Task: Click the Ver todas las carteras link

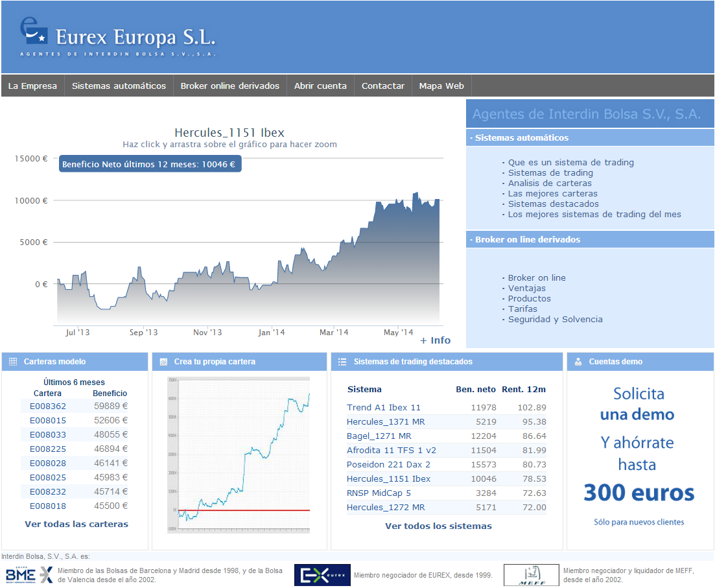Action: (x=76, y=524)
